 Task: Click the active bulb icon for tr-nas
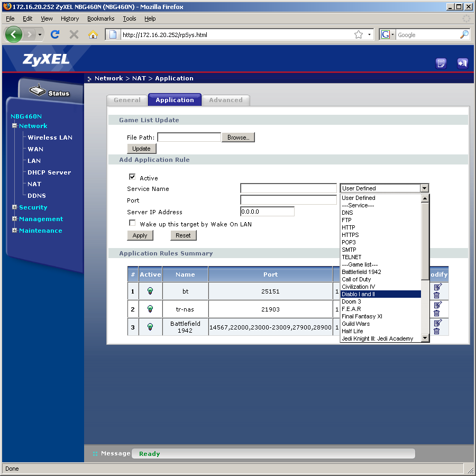coord(150,309)
